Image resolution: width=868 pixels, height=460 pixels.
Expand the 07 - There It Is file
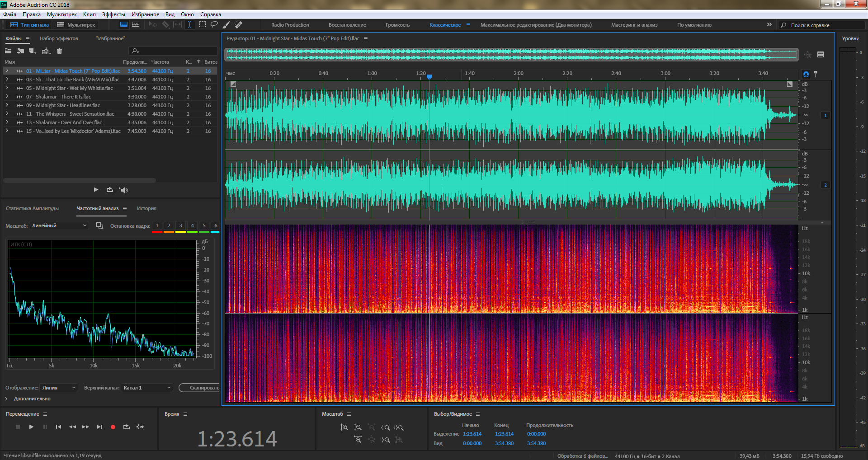[x=7, y=97]
